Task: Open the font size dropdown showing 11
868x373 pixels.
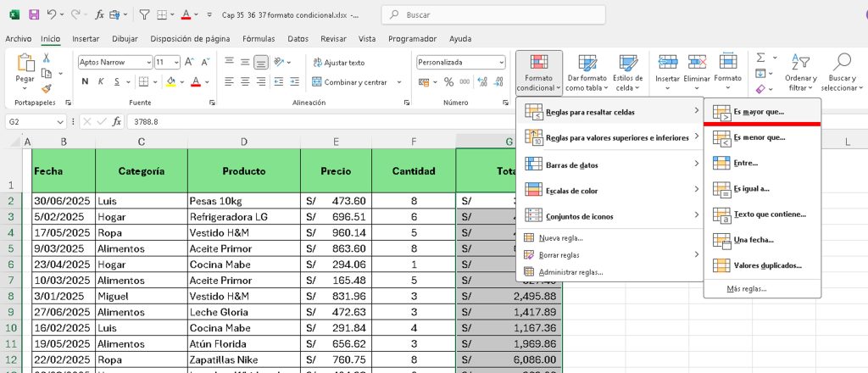Action: tap(176, 63)
